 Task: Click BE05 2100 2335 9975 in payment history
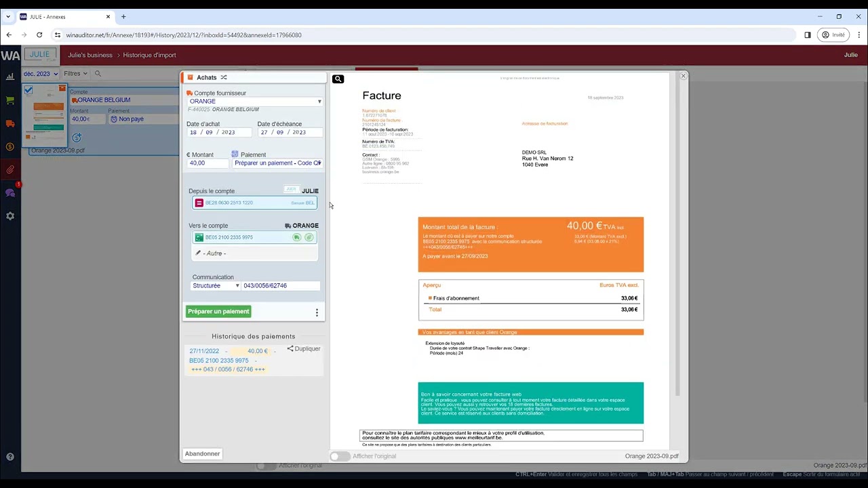(x=219, y=361)
